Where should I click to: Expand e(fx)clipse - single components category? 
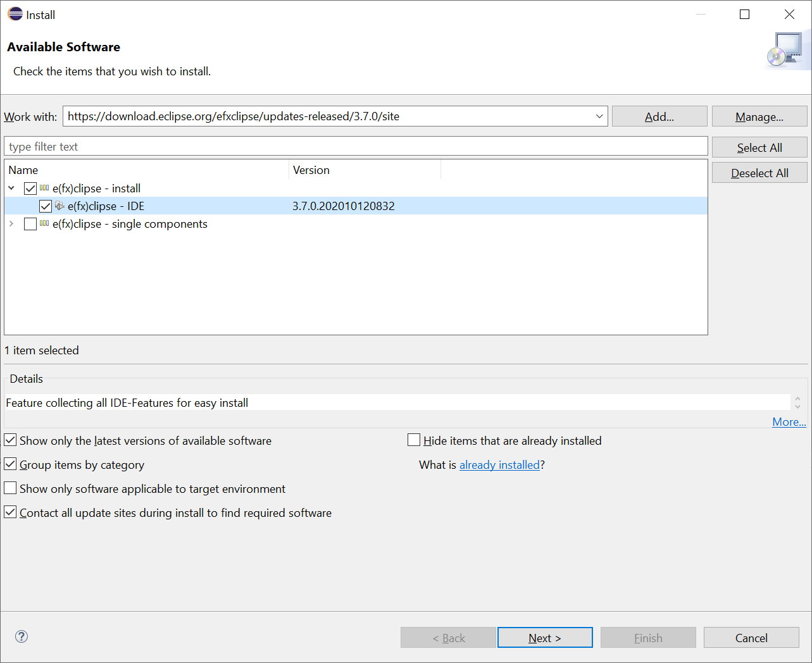11,223
